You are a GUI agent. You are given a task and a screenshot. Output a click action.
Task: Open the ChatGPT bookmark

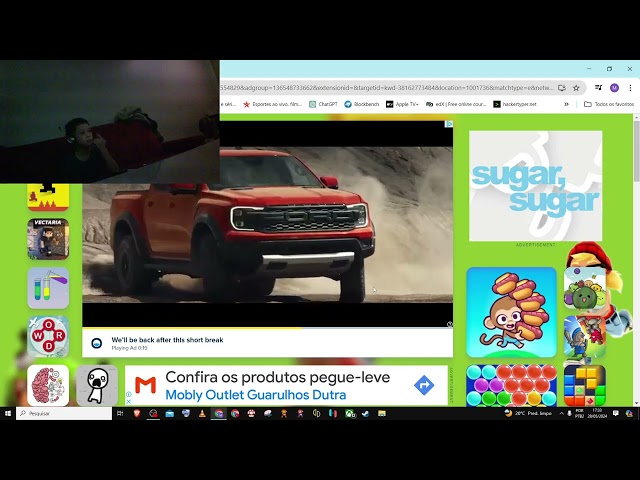click(x=324, y=104)
